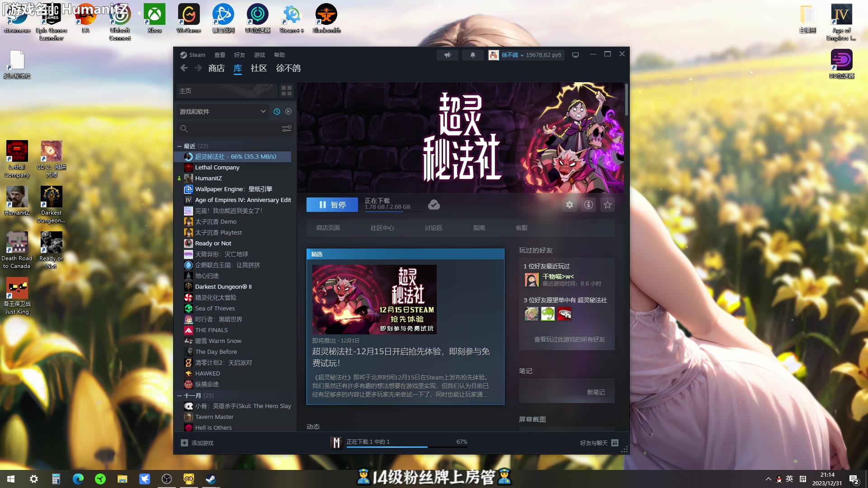Open Windows Start menu
The image size is (868, 488).
coord(11,479)
